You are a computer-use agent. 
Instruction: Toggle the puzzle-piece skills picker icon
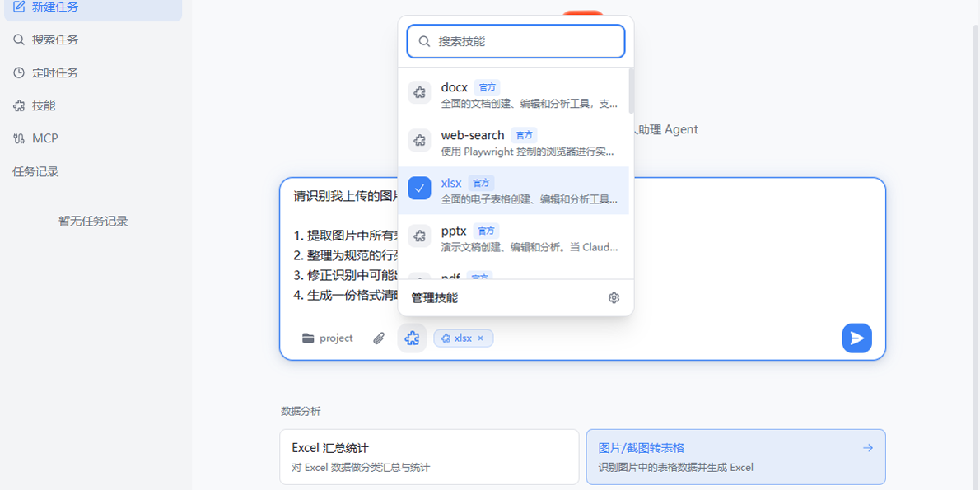412,338
